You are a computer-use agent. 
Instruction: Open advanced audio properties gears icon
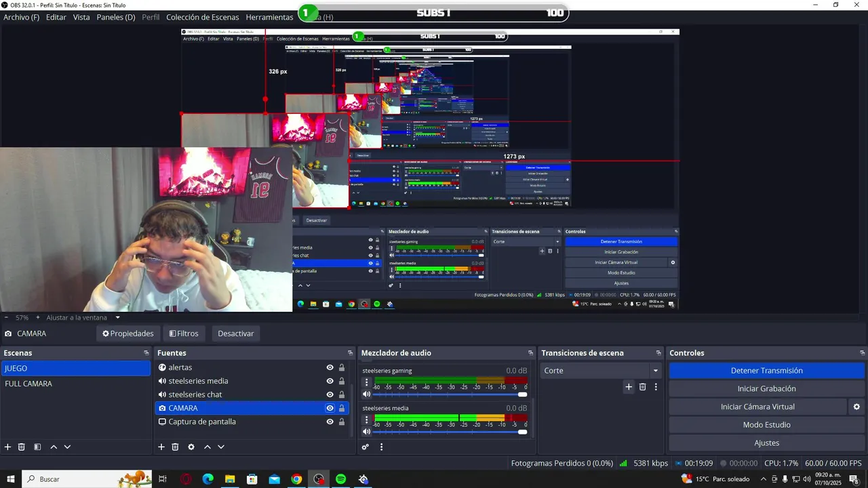[366, 447]
